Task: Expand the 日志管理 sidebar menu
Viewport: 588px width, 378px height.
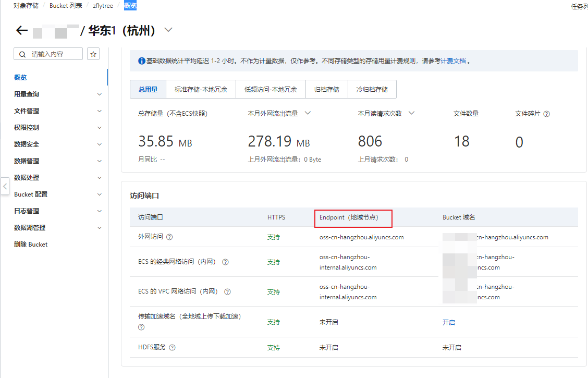Action: coord(100,211)
